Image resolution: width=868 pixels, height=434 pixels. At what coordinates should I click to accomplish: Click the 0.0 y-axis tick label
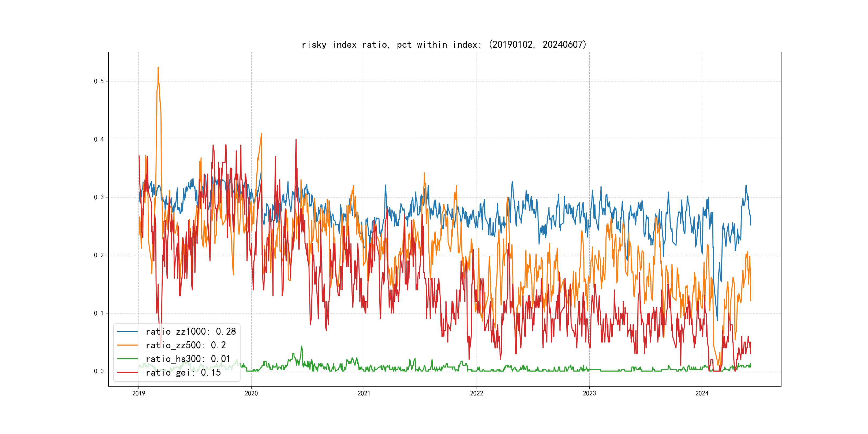pyautogui.click(x=99, y=371)
